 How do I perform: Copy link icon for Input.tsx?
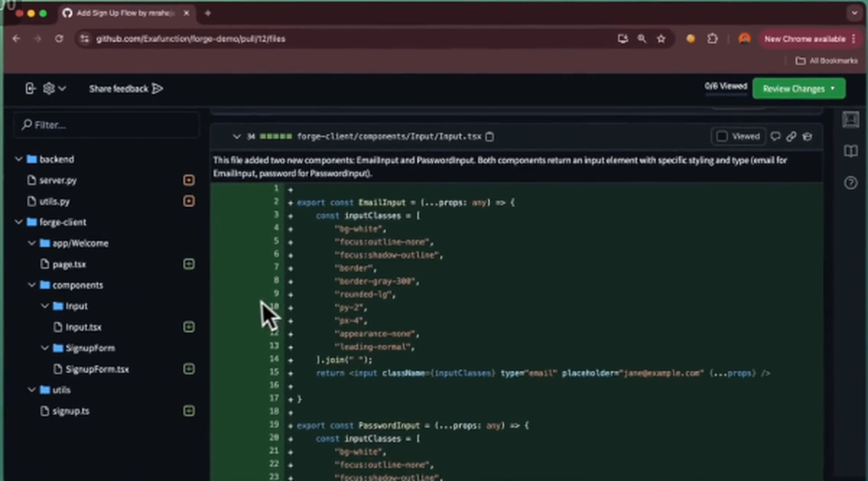pos(791,136)
